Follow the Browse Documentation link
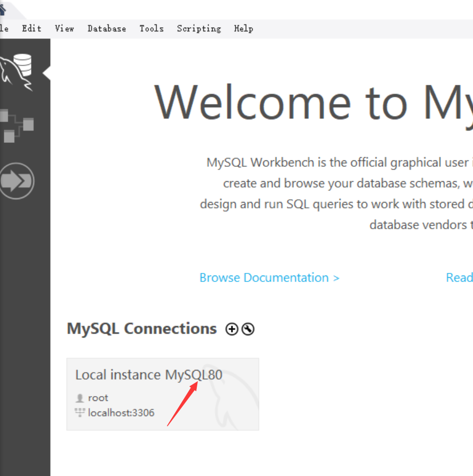The height and width of the screenshot is (476, 473). point(269,278)
